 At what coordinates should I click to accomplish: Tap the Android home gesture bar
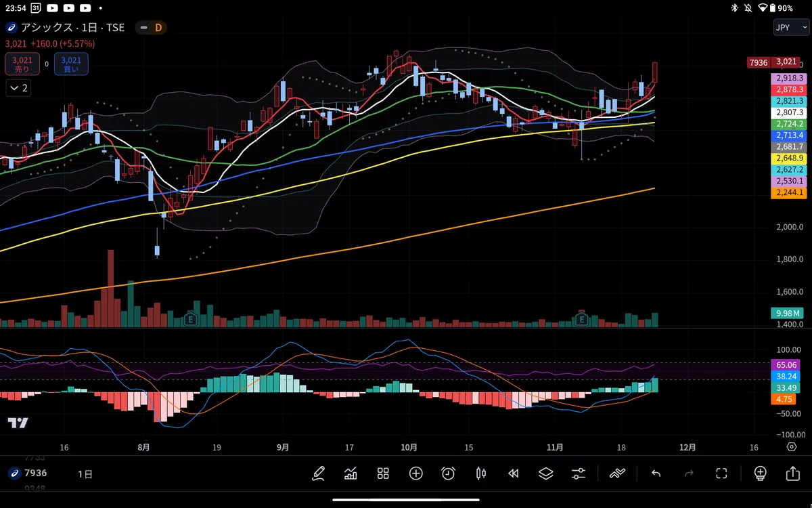[x=406, y=501]
